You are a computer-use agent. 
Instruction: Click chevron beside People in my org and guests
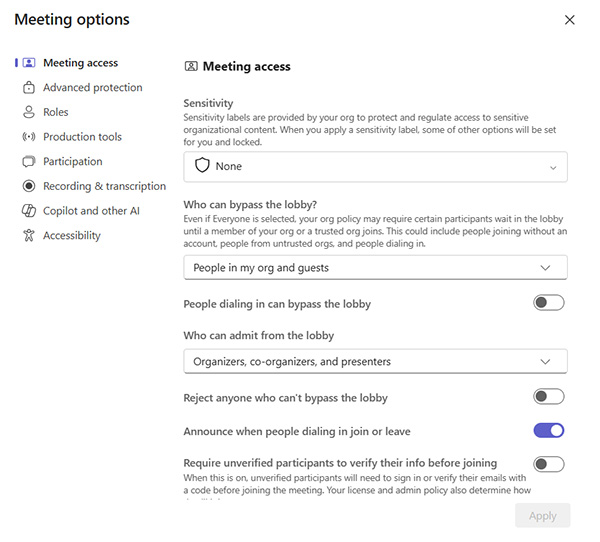click(x=545, y=268)
